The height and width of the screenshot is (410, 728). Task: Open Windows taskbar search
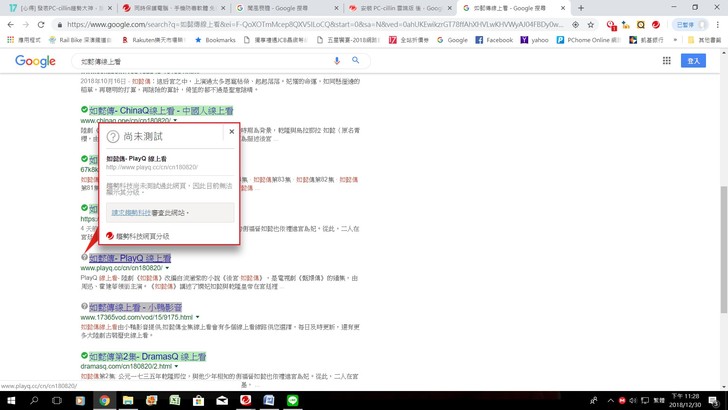click(34, 400)
